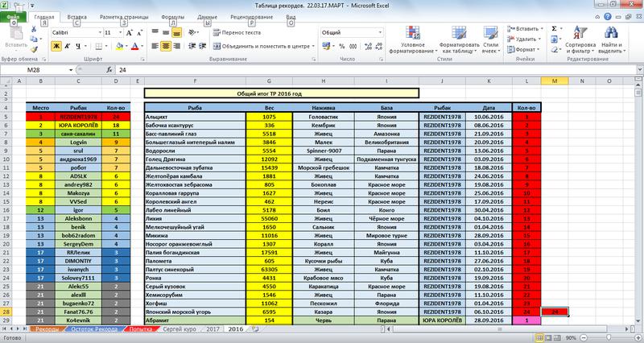Open accounting currency format icon
The width and height of the screenshot is (644, 343).
tap(326, 47)
